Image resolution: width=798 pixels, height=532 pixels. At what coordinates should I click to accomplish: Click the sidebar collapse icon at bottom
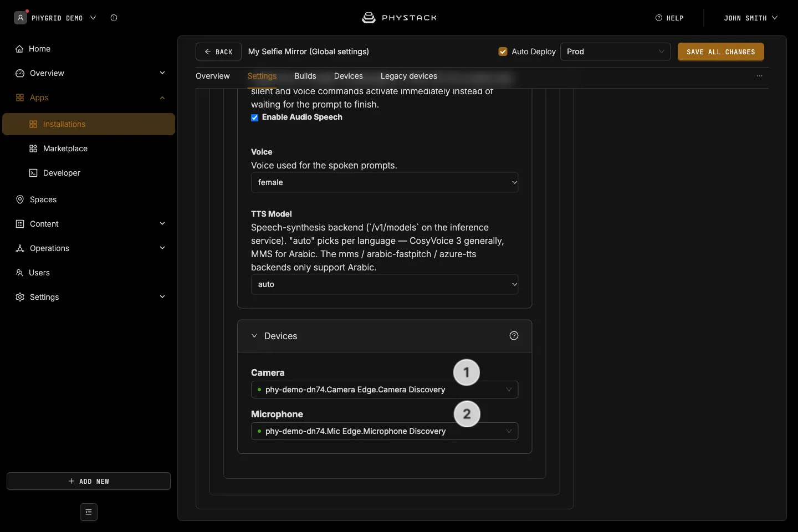(89, 512)
